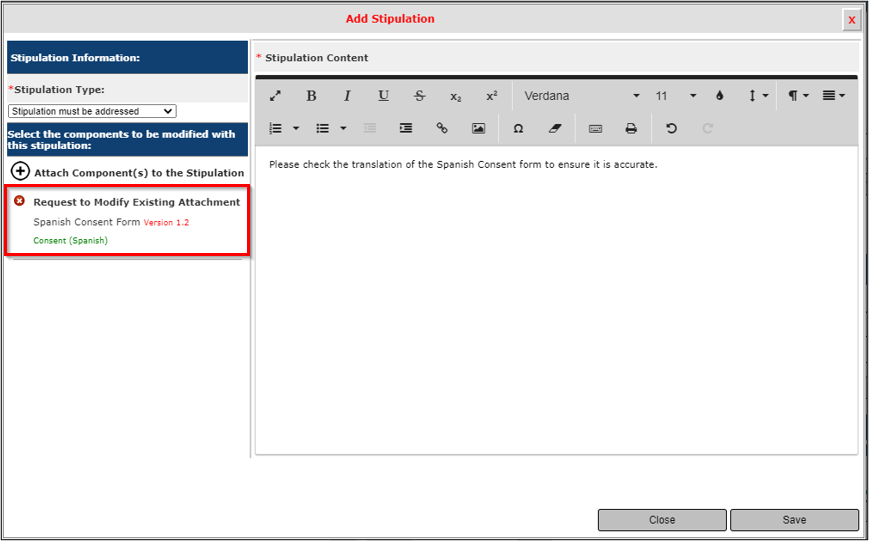Click the Version 1.2 label
This screenshot has height=541, width=869.
(x=166, y=223)
